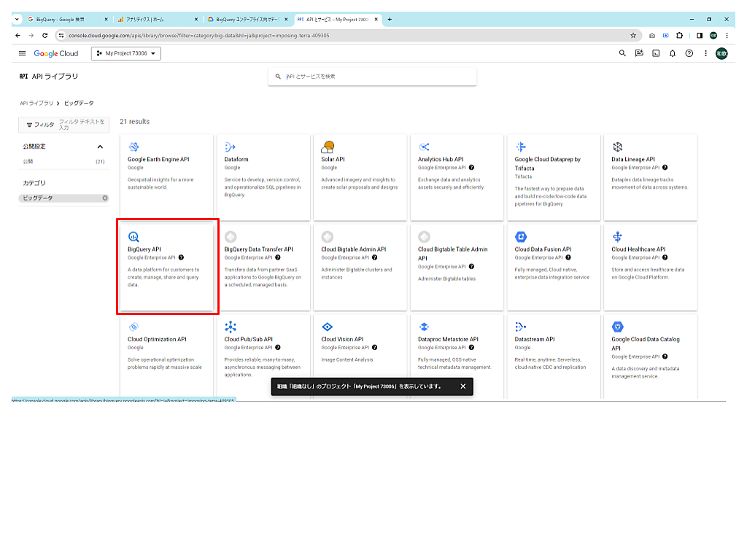
Task: Open the notifications bell icon
Action: click(673, 53)
